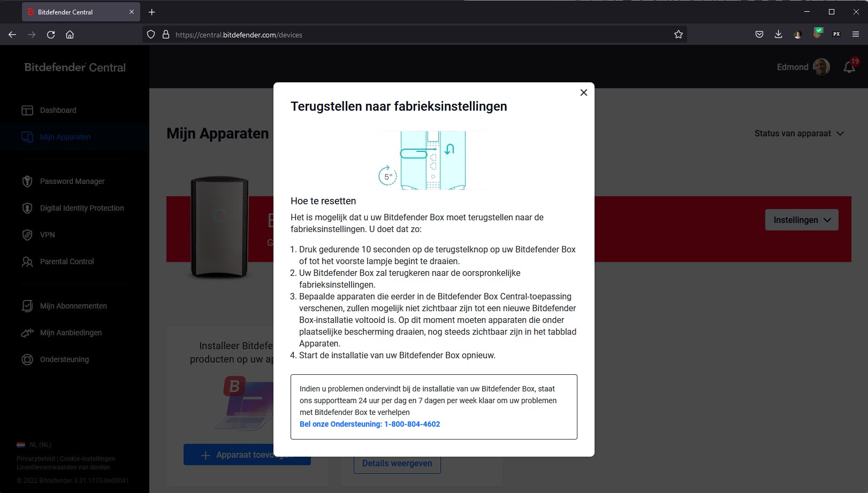Open Parental Control section
The image size is (868, 493).
[x=67, y=261]
